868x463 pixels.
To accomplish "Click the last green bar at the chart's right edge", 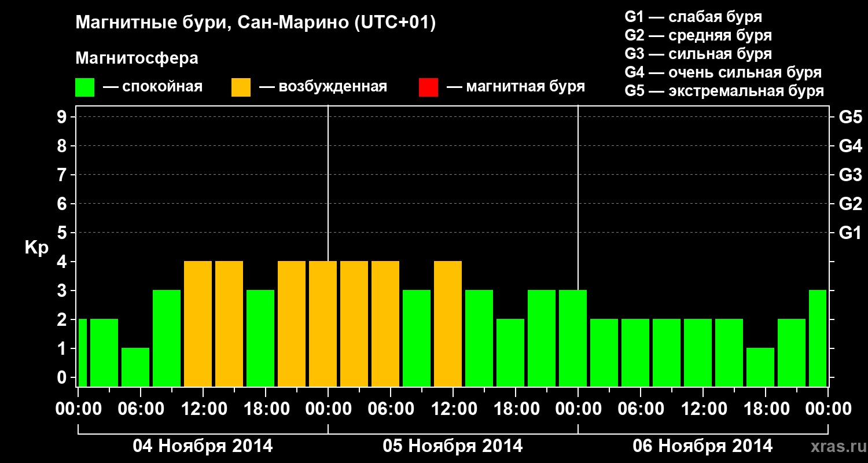I will click(817, 338).
